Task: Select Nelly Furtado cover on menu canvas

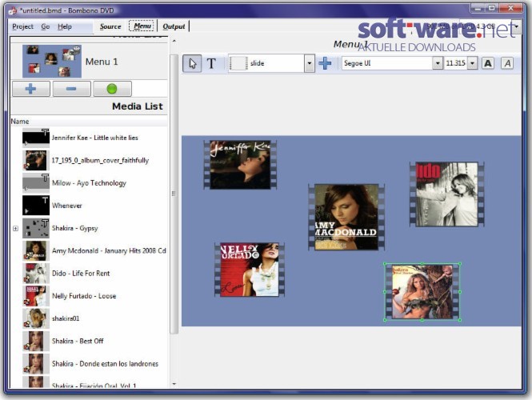Action: 250,270
